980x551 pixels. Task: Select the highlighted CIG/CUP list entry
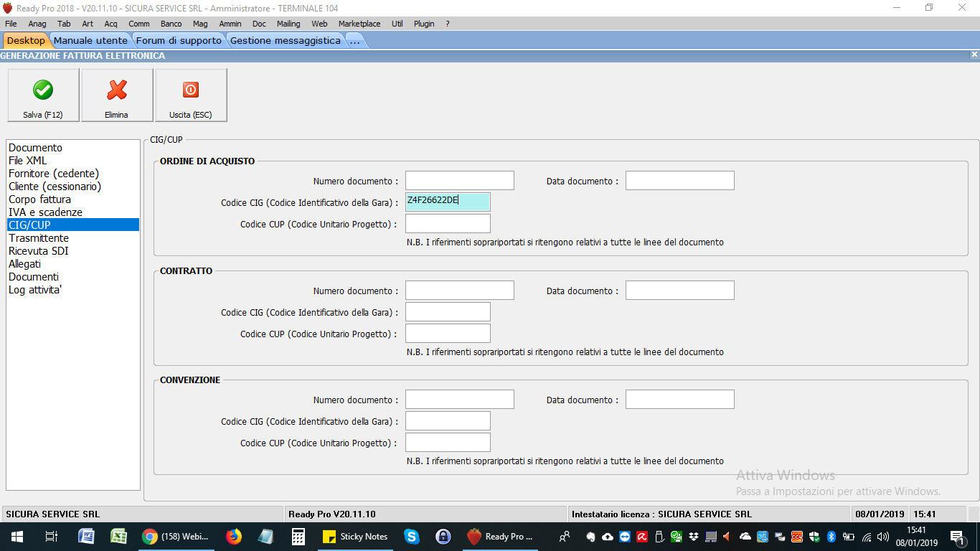(72, 225)
